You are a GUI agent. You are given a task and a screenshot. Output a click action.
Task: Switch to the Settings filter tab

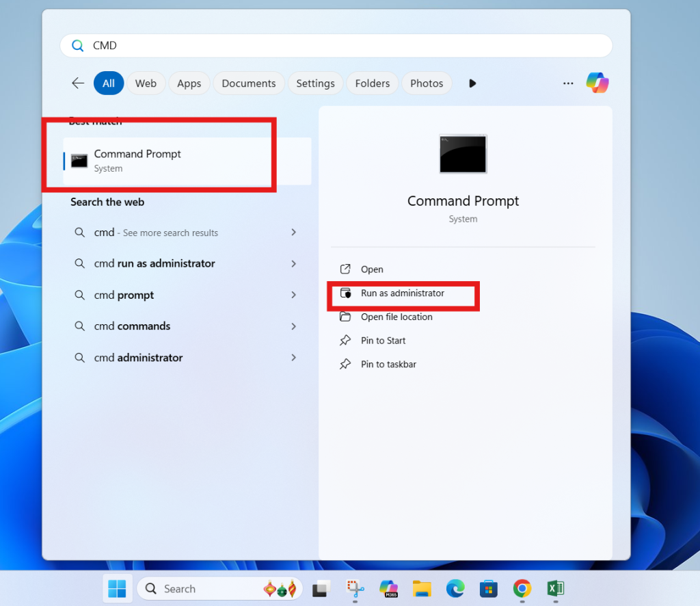pos(315,83)
